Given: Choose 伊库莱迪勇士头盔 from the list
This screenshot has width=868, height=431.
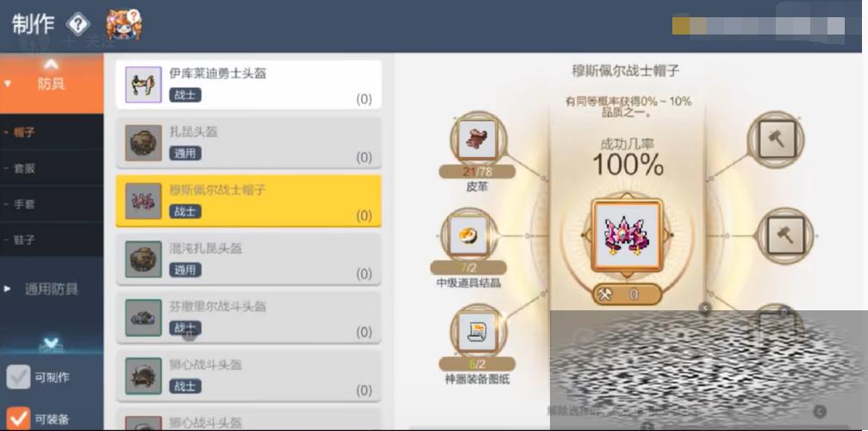Looking at the screenshot, I should pos(248,84).
